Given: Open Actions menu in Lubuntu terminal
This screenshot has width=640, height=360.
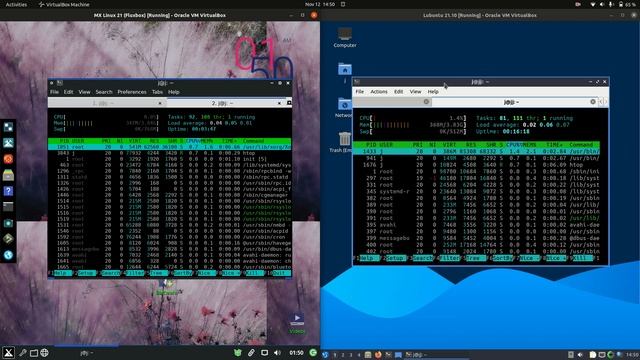Looking at the screenshot, I should point(379,91).
